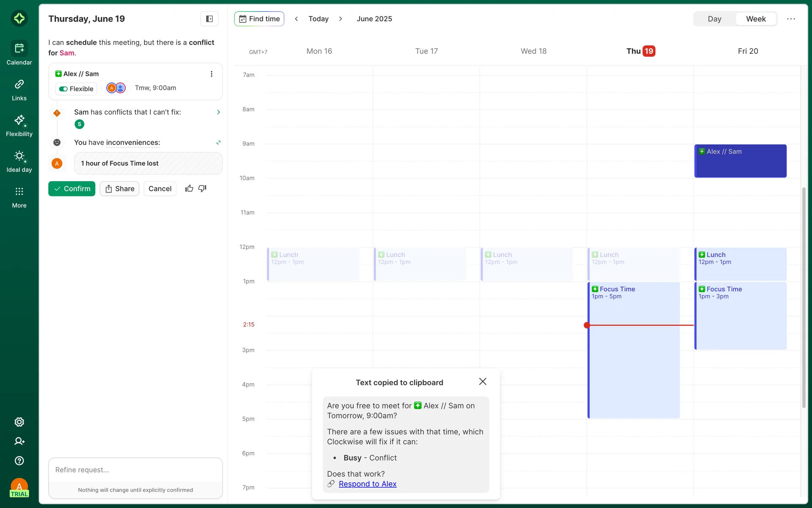Viewport: 812px width, 508px height.
Task: Open Alex // Sam meeting options menu
Action: pos(211,74)
